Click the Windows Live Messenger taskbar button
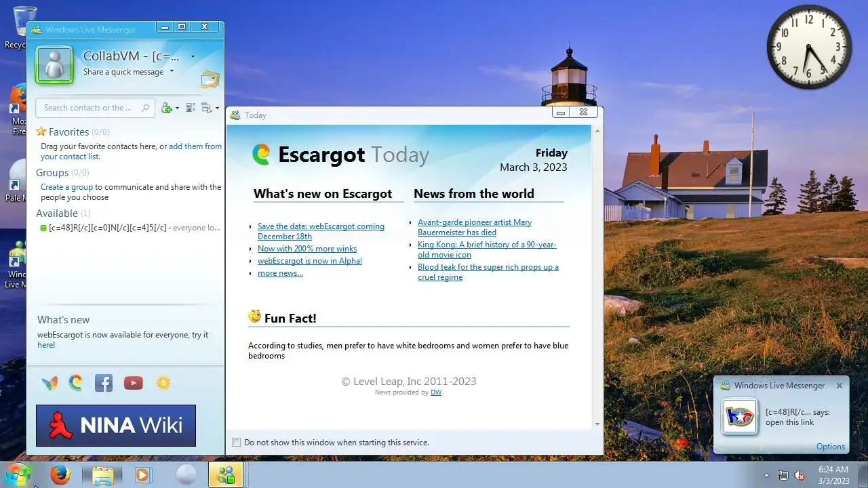 226,475
